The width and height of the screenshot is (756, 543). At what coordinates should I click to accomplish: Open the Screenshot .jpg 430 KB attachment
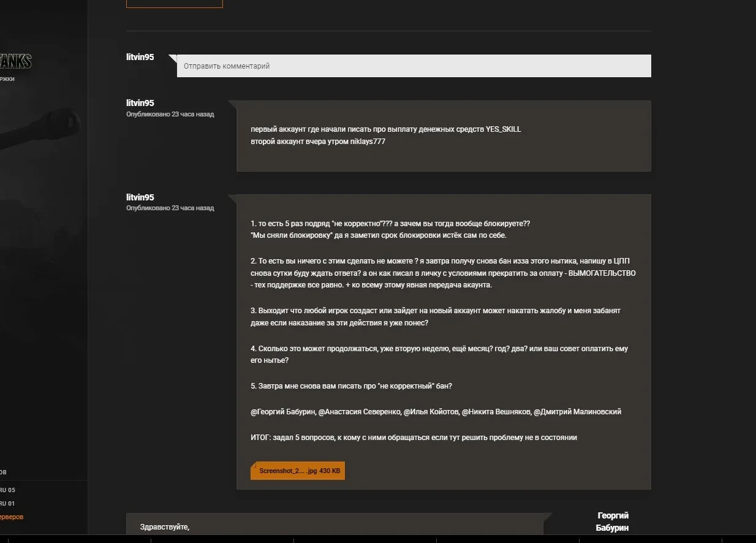click(298, 471)
